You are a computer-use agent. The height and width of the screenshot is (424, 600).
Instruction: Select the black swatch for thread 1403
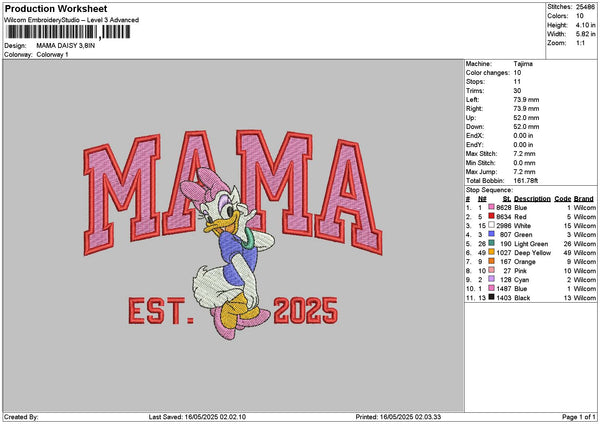pyautogui.click(x=491, y=298)
